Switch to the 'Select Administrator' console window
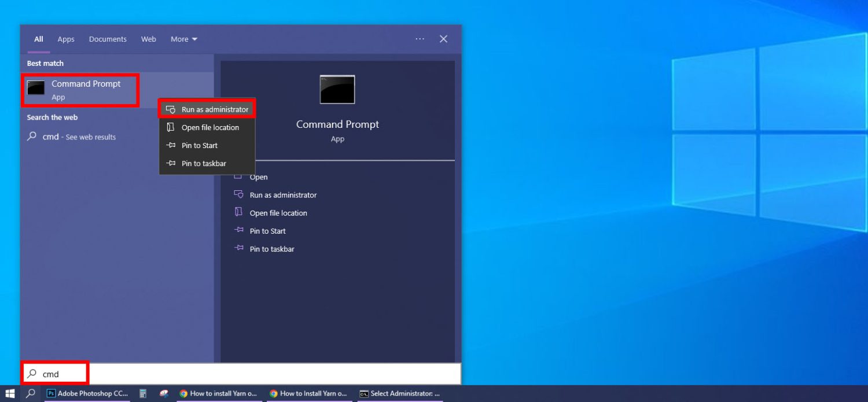Screen dimensions: 868x402 click(x=398, y=393)
